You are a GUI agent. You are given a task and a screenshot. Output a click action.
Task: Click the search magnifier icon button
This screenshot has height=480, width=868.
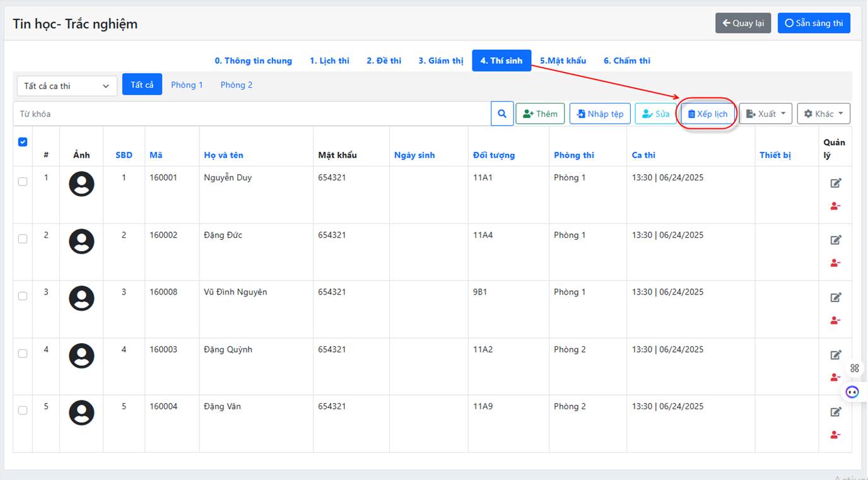(502, 114)
